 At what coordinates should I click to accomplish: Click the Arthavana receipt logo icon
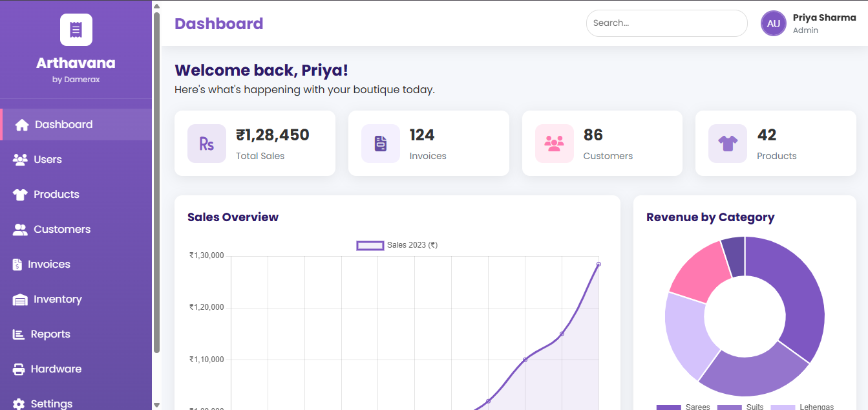[x=76, y=30]
